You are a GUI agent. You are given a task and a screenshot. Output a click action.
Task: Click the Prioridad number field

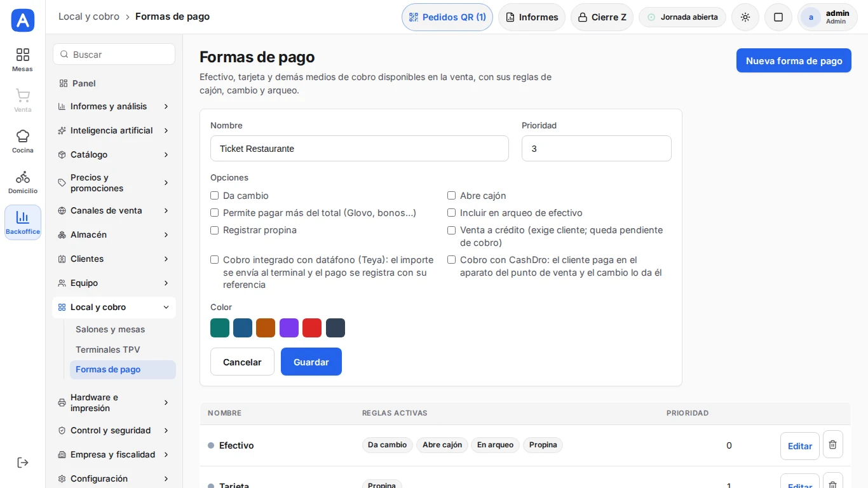(x=597, y=148)
